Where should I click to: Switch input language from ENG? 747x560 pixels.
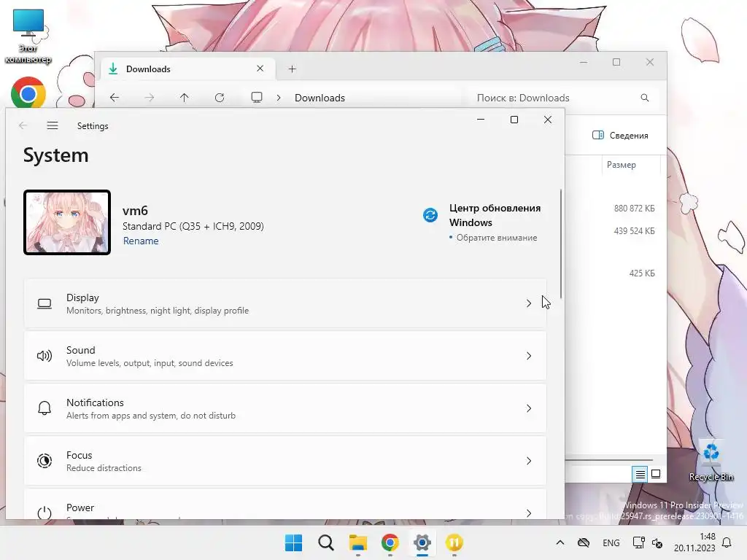pos(611,542)
